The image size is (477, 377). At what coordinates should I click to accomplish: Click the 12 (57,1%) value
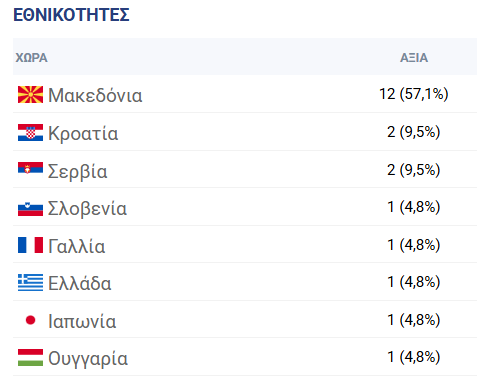click(x=414, y=94)
